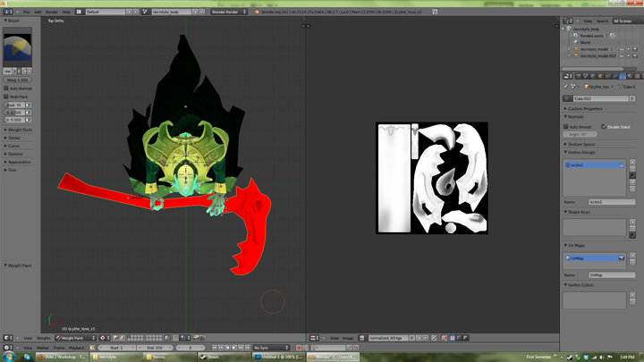
Task: Expand the Stroke panel
Action: 13,138
